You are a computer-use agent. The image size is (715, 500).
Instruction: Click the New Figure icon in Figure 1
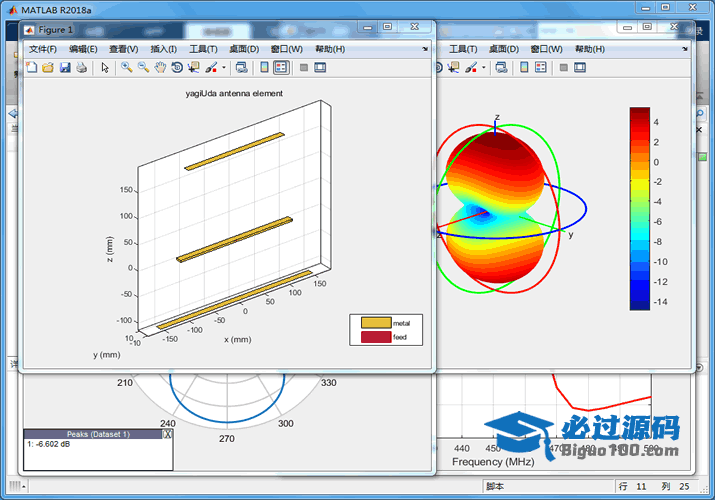click(x=31, y=67)
